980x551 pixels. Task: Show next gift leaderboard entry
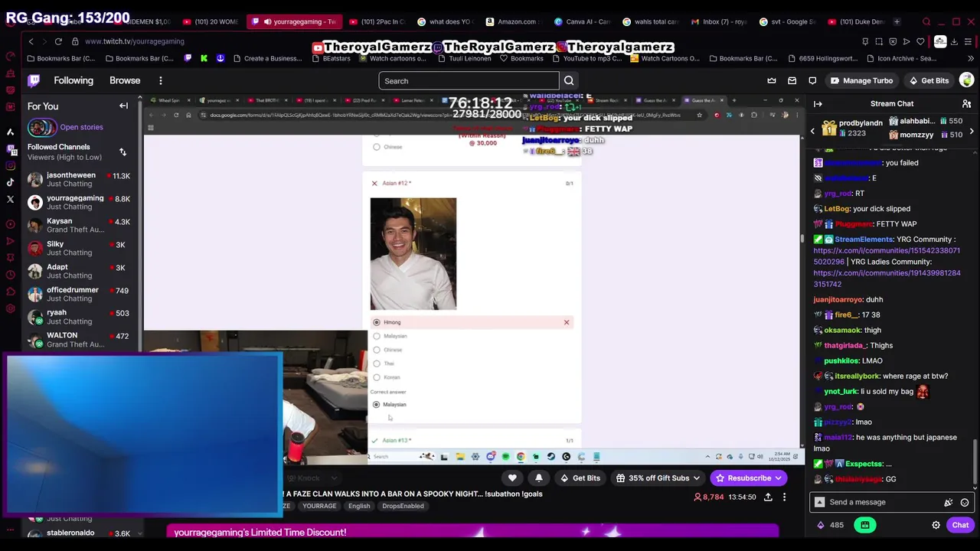(972, 132)
